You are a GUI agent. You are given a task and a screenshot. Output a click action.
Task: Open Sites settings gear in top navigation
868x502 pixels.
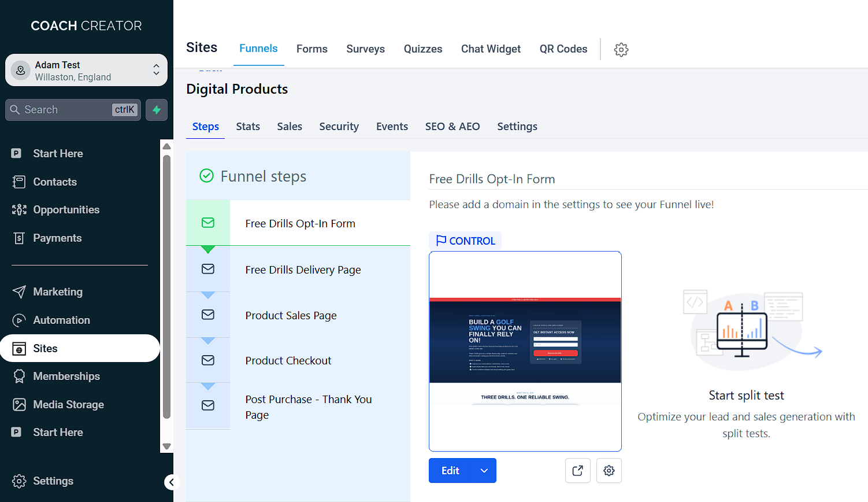pos(621,49)
